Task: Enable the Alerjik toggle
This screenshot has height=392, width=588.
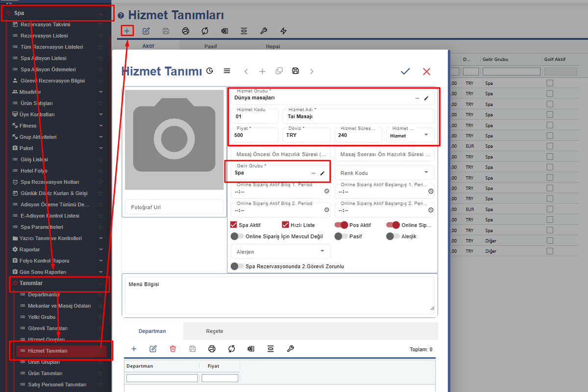Action: (x=392, y=236)
